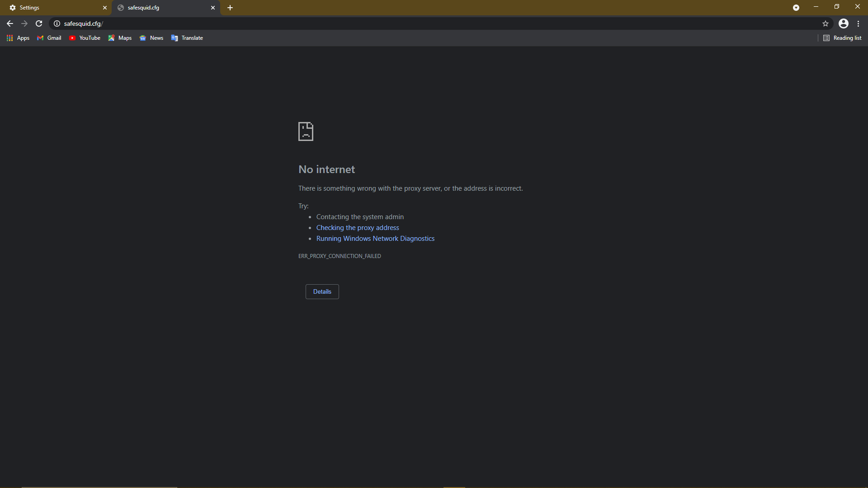Open a new tab

(x=230, y=8)
